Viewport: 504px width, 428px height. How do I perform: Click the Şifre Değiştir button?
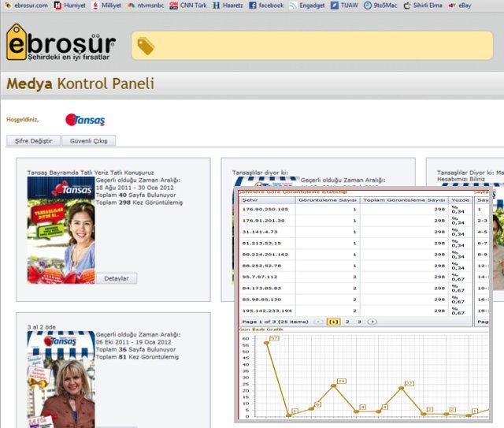coord(33,140)
